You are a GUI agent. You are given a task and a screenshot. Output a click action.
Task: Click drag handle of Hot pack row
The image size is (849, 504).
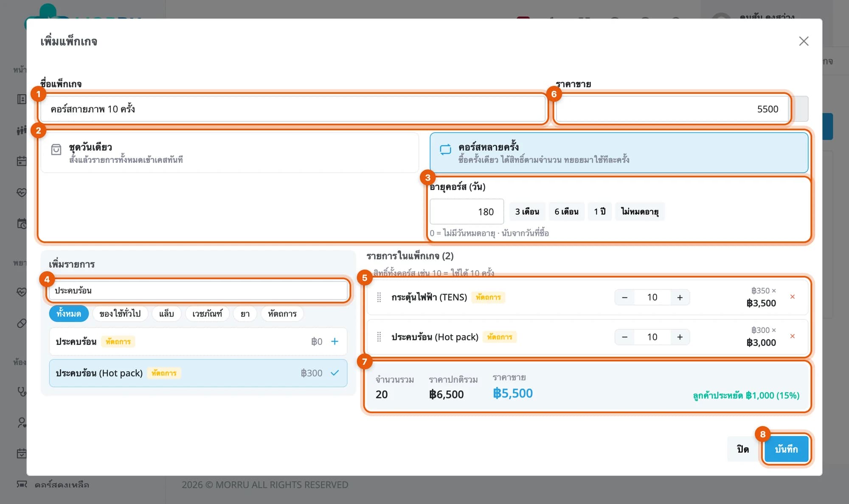[379, 337]
